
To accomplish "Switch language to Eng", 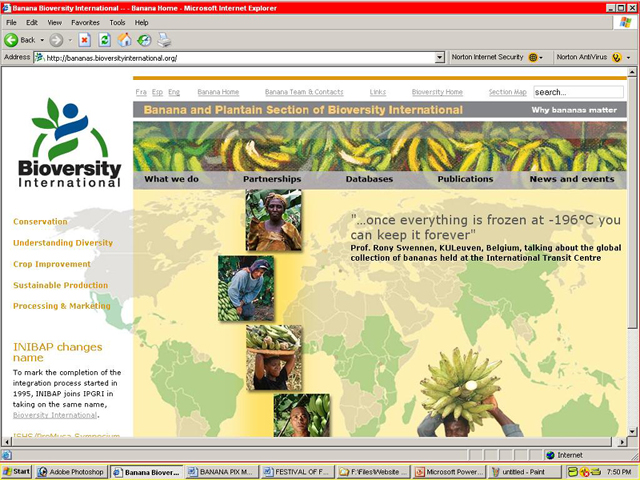I will 174,92.
